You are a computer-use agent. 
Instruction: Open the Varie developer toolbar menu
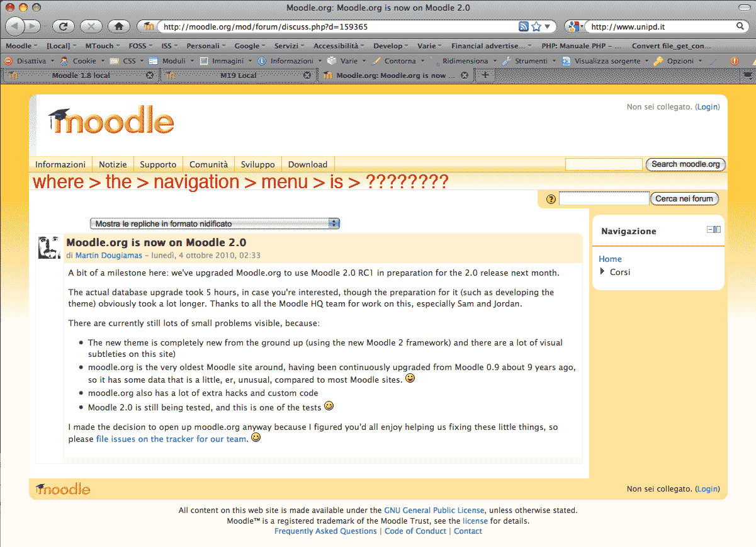click(x=347, y=61)
